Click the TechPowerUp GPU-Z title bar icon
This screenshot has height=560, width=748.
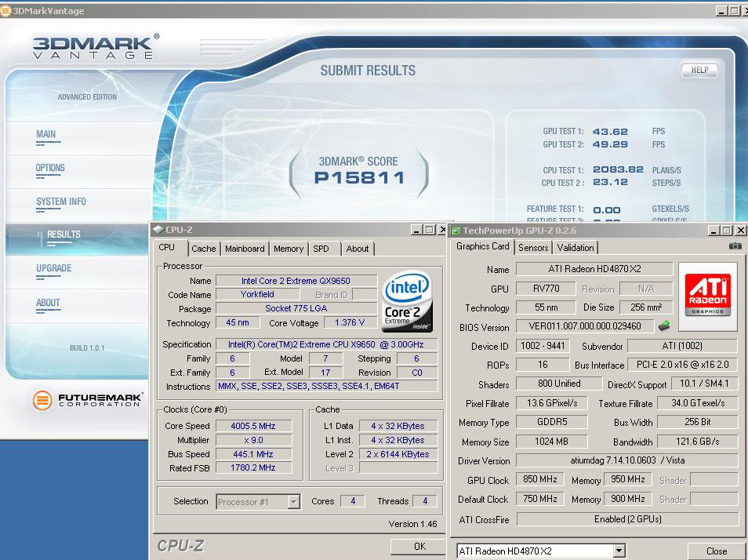point(456,231)
